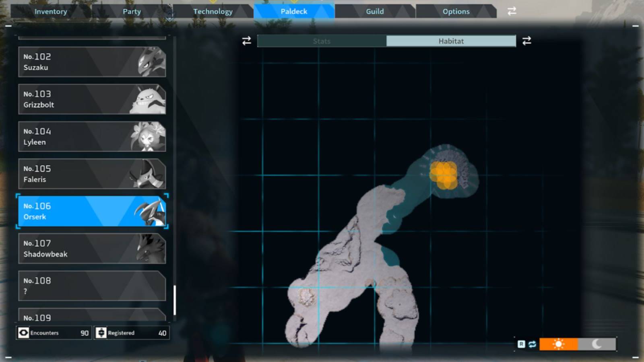Click the R shortcut toggle near day/night bar
Screen dimensions: 644x362
(x=521, y=344)
